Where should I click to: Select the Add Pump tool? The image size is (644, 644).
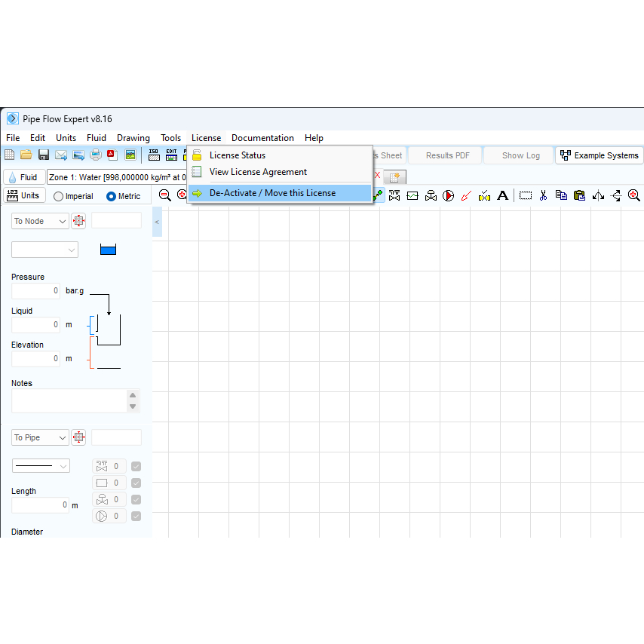coord(449,195)
